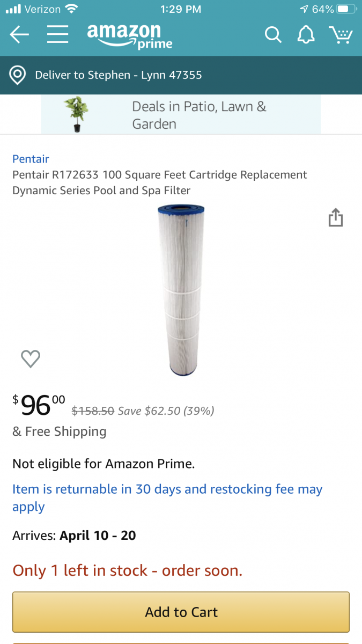This screenshot has width=362, height=644.
Task: Open the hamburger menu
Action: 57,35
